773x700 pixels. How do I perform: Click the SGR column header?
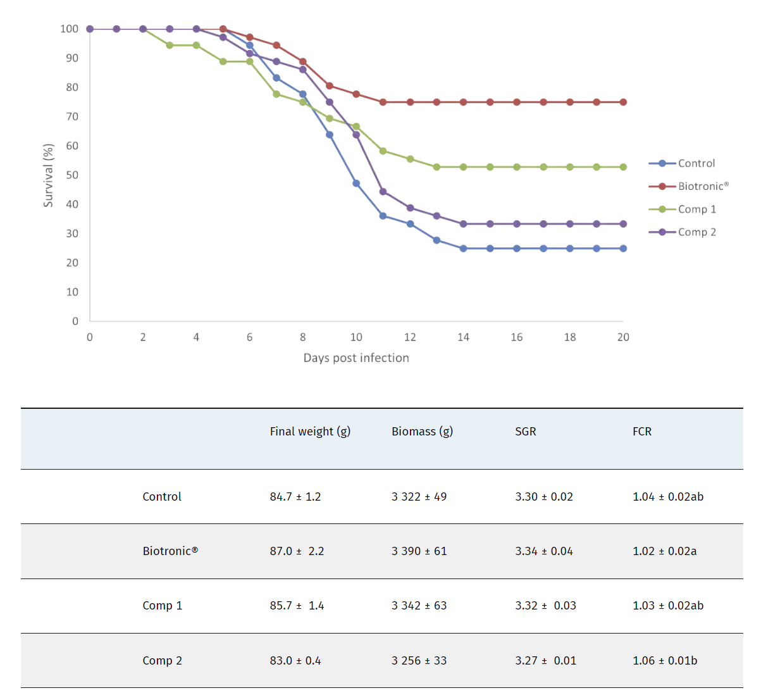tap(525, 432)
